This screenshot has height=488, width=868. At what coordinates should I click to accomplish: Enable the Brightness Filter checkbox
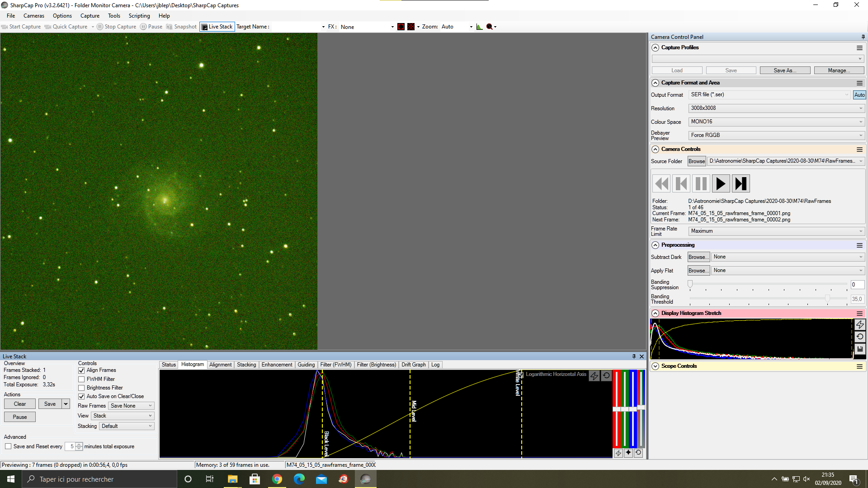(81, 388)
